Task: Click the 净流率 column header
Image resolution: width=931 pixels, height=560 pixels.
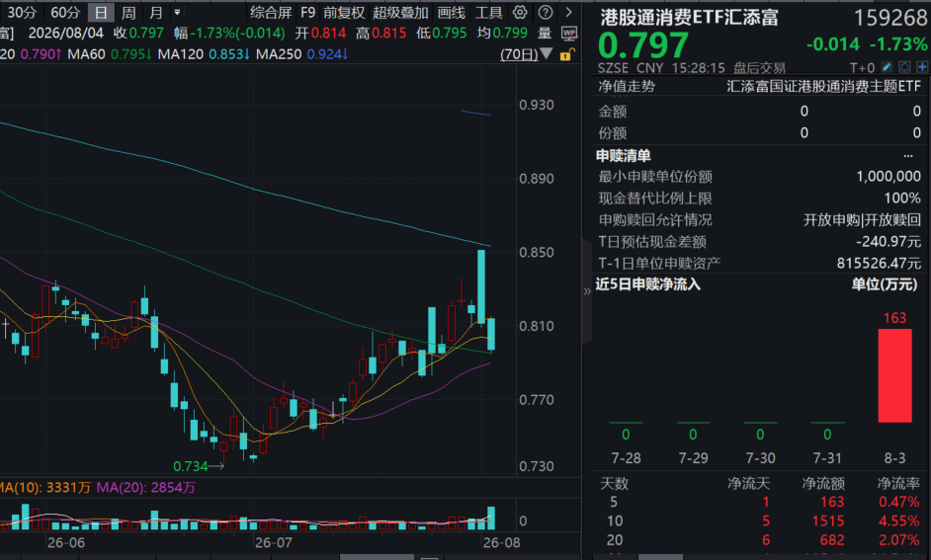Action: 898,484
